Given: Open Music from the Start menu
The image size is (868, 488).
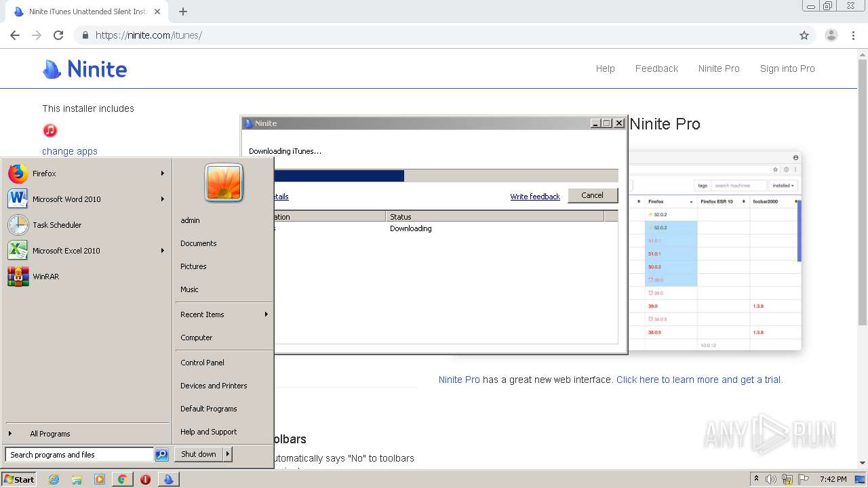Looking at the screenshot, I should tap(189, 289).
